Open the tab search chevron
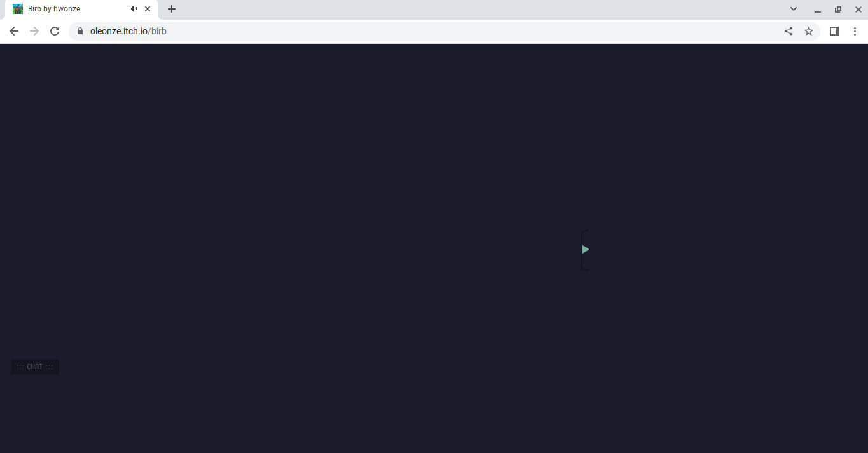This screenshot has width=868, height=453. [x=794, y=9]
